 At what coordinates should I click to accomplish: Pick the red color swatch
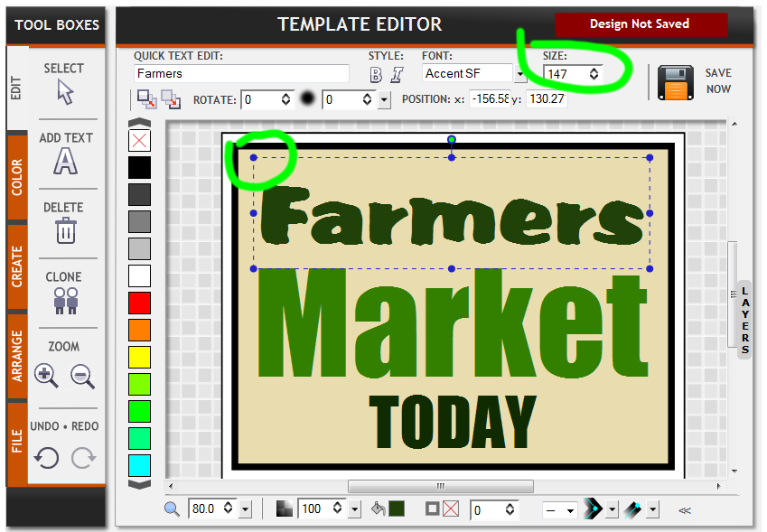139,303
